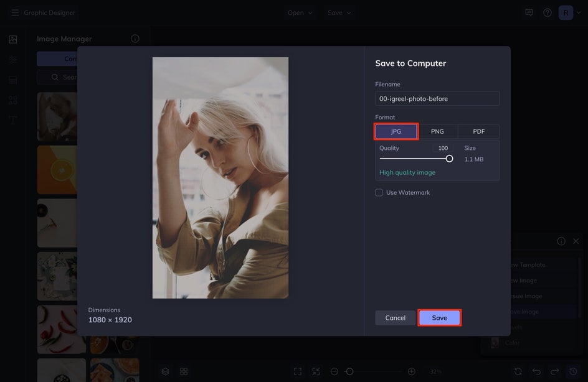Click the history panel info icon
588x382 pixels.
pyautogui.click(x=561, y=241)
